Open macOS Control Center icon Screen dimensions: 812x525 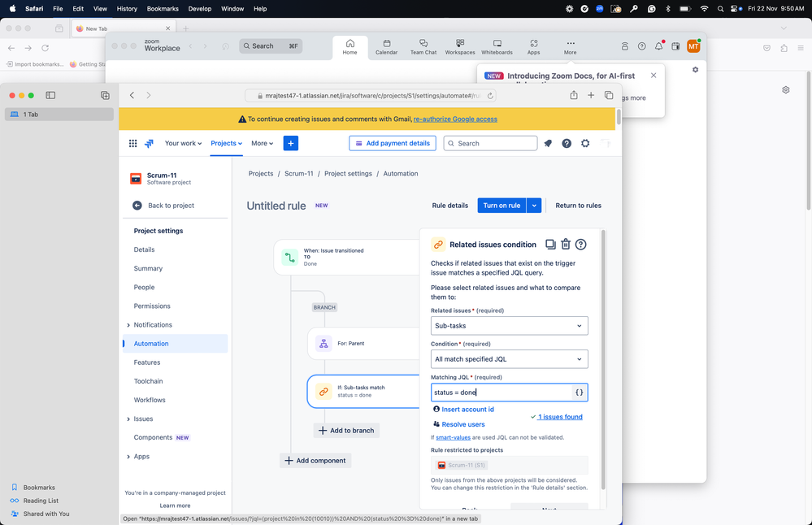coord(736,9)
